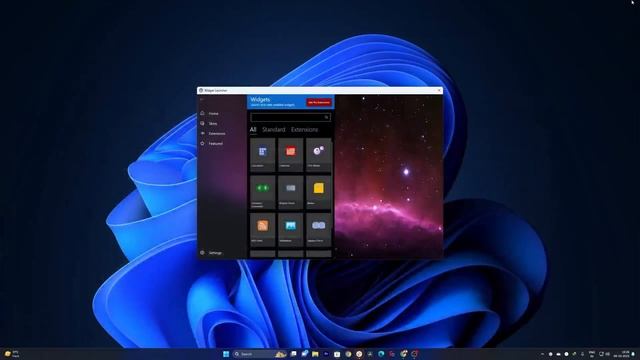Switch to the All widgets tab

click(x=253, y=129)
